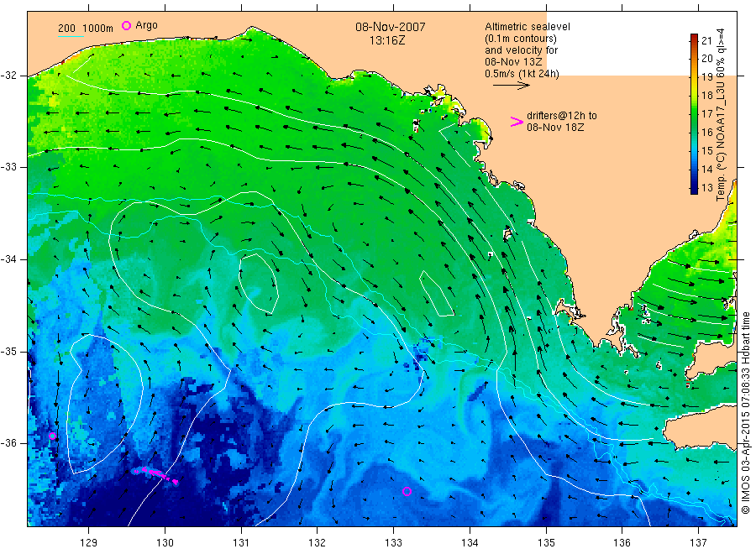Click the '0.5m/s (1kt 24h)' text
Image resolution: width=756 pixels, height=554 pixels.
[522, 74]
